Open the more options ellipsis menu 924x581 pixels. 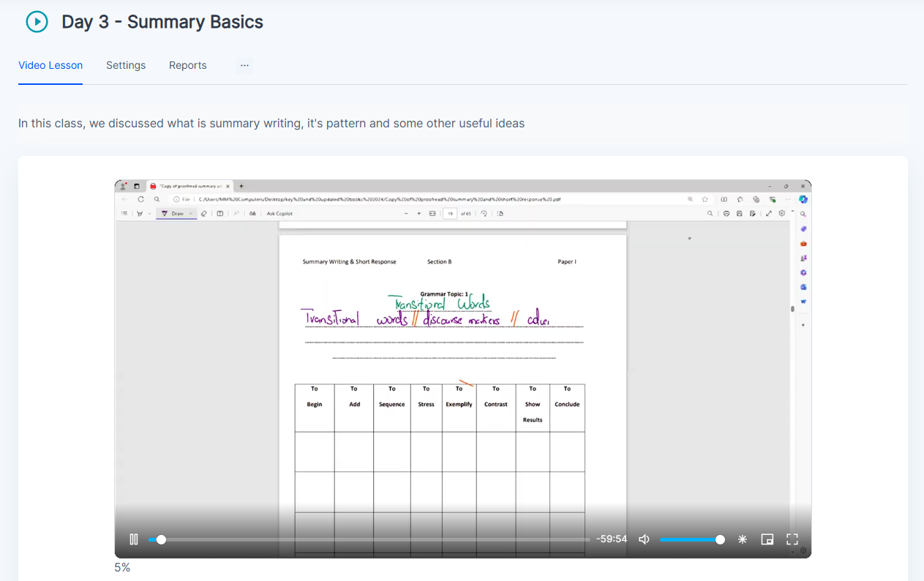pyautogui.click(x=244, y=65)
